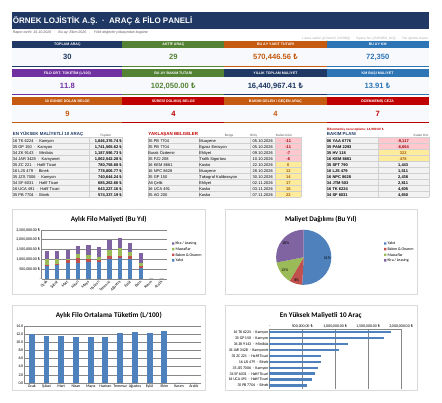442x403 pixels.
Task: Select the red 8% slice in pie chart
Action: point(297,278)
